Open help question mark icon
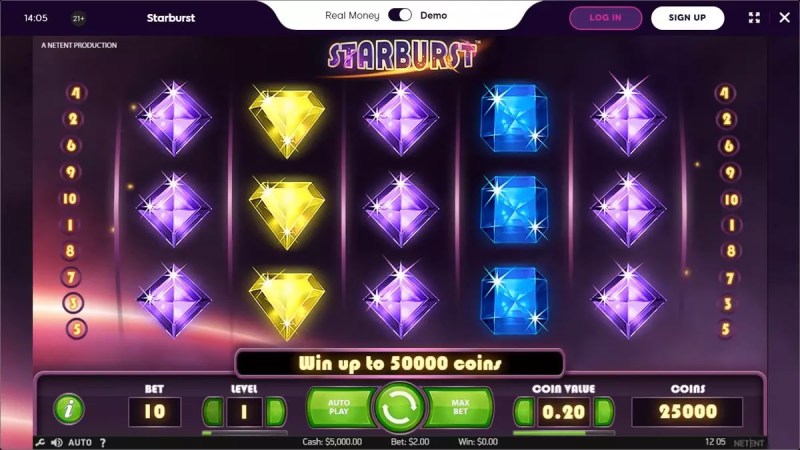This screenshot has width=800, height=450. 103,442
